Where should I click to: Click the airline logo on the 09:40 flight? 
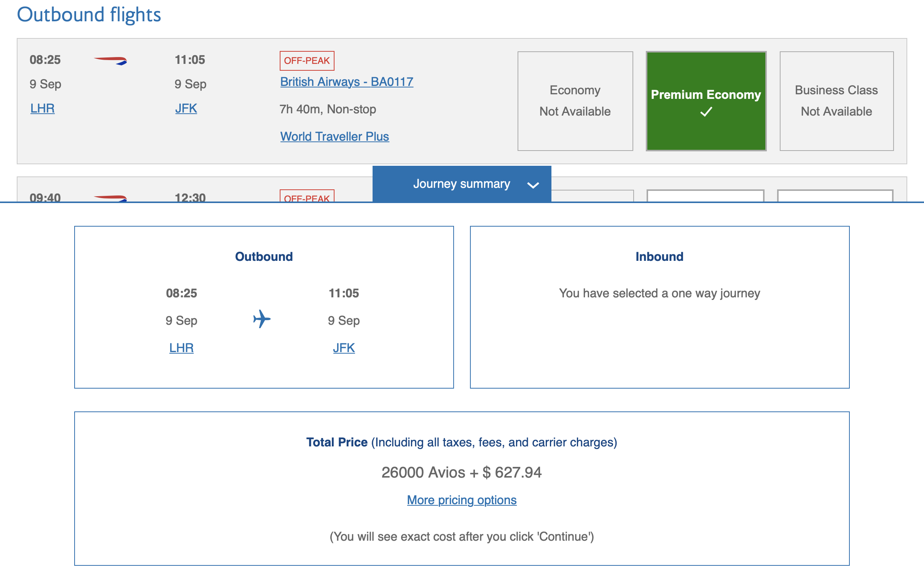point(110,198)
